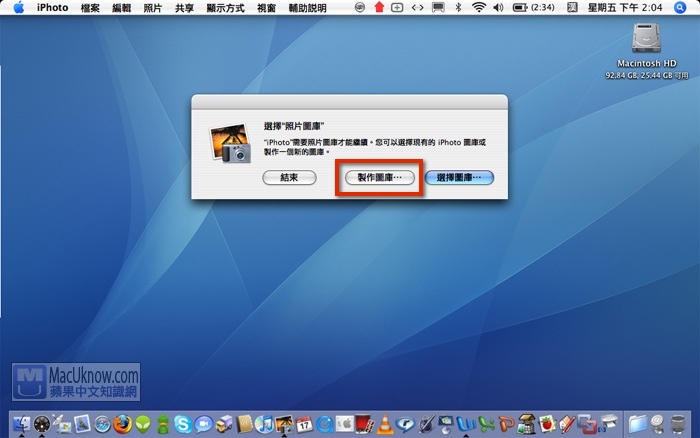Open Microsoft Excel from the Dock
Image resolution: width=700 pixels, height=438 pixels.
pos(486,424)
